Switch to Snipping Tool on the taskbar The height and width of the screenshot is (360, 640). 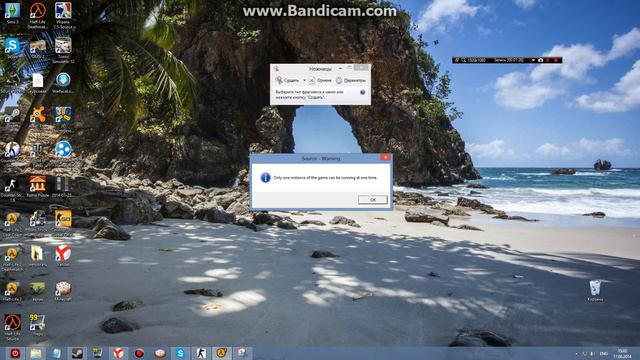click(x=242, y=353)
